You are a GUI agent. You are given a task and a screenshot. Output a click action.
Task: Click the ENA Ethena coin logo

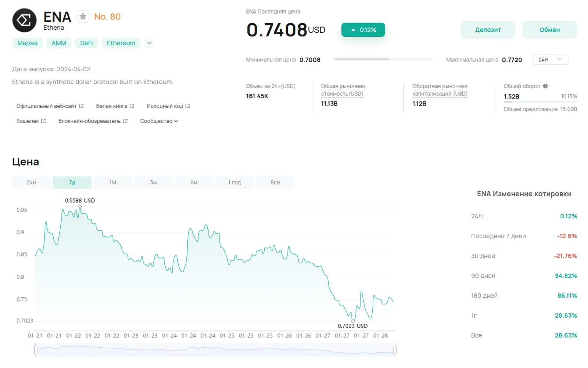click(x=24, y=21)
